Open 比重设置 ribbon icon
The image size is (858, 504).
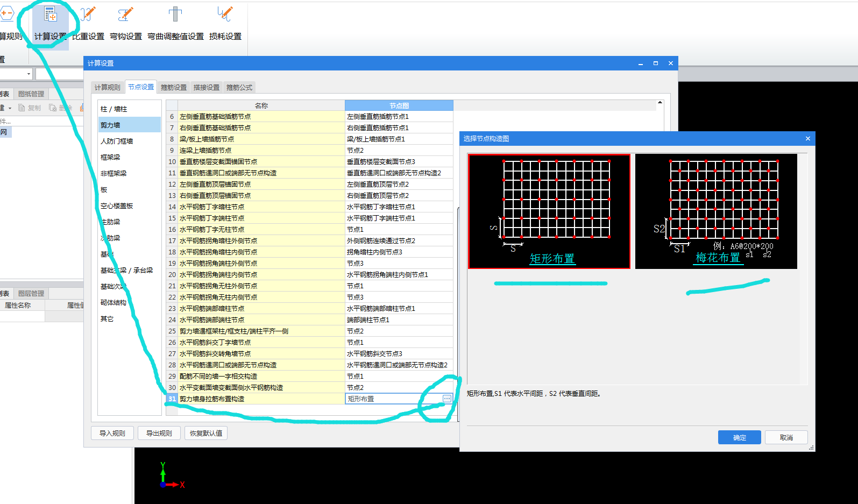click(88, 24)
